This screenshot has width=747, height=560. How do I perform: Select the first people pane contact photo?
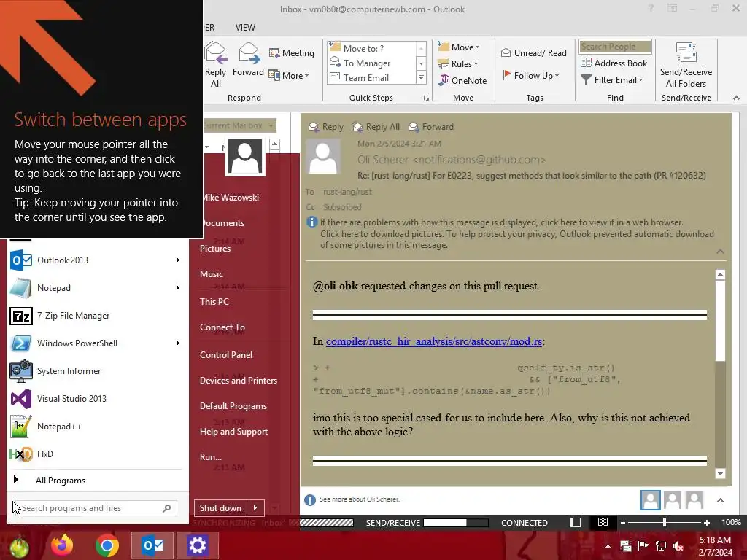tap(650, 500)
